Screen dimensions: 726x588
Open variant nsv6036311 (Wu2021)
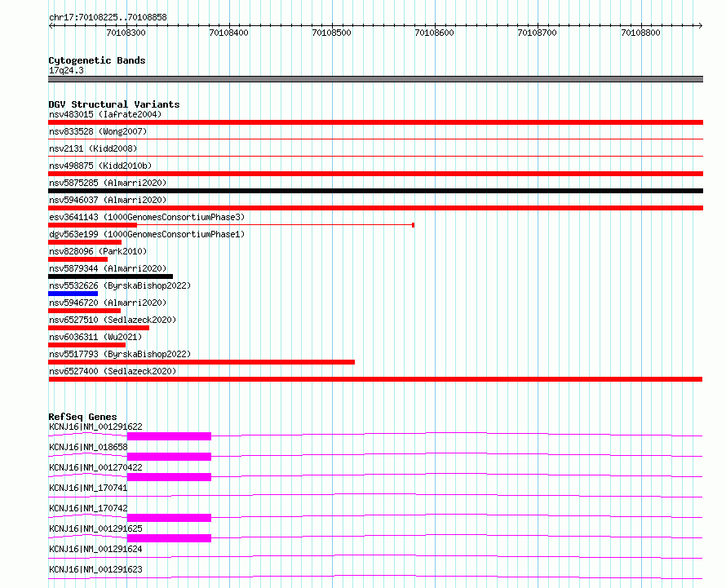[95, 337]
